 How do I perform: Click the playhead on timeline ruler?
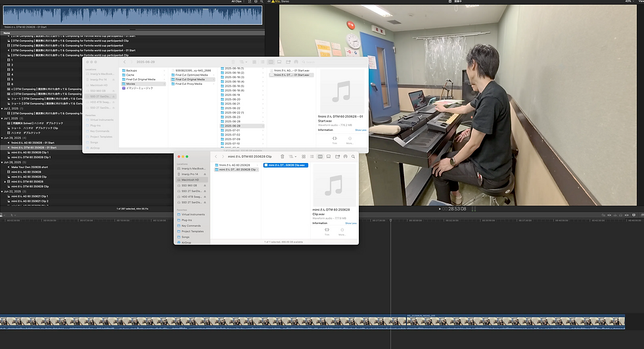390,220
